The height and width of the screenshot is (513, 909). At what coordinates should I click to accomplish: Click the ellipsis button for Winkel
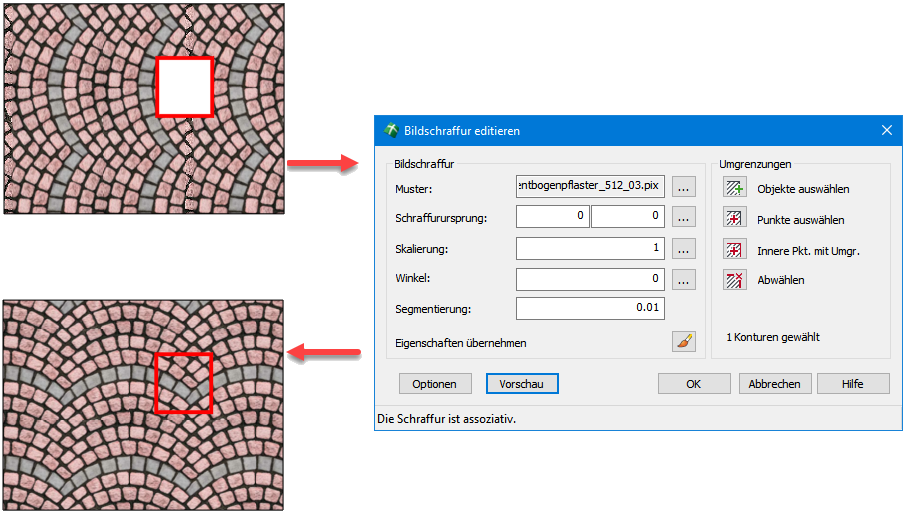pos(683,279)
